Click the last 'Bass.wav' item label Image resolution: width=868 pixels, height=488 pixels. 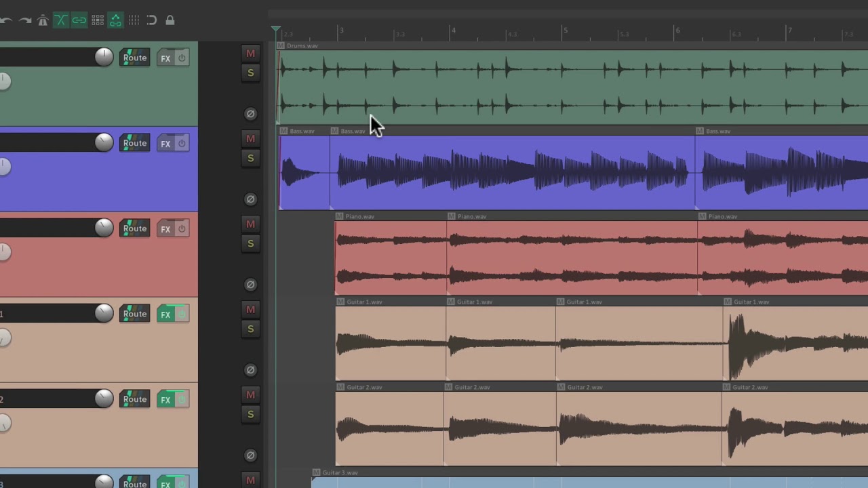[x=717, y=131]
